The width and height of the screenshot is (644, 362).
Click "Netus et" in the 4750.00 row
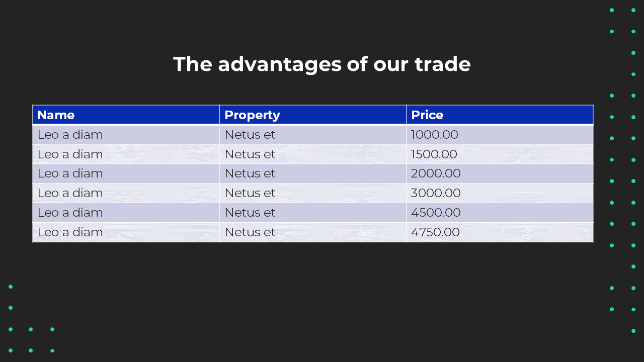pyautogui.click(x=250, y=232)
